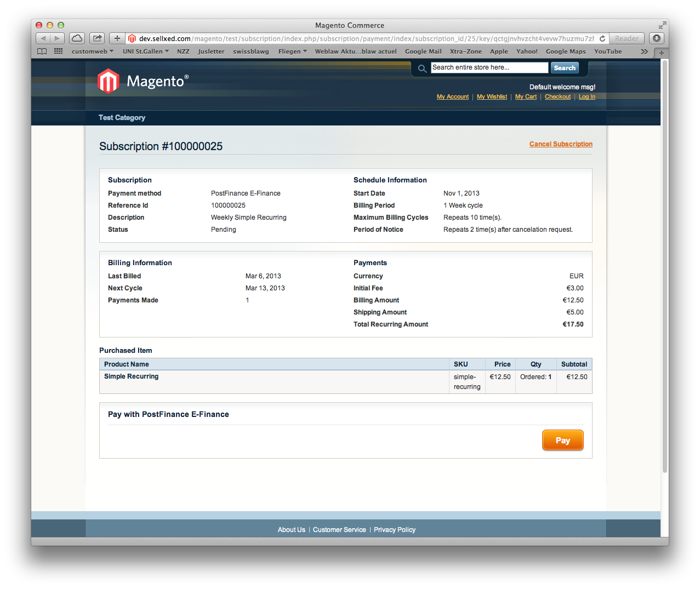Image resolution: width=700 pixels, height=589 pixels.
Task: Show Top Sites grid icon
Action: point(58,52)
